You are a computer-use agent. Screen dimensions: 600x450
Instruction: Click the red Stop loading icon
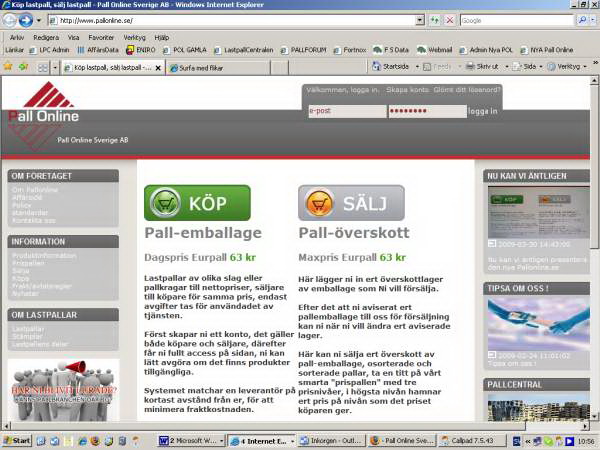pyautogui.click(x=450, y=20)
